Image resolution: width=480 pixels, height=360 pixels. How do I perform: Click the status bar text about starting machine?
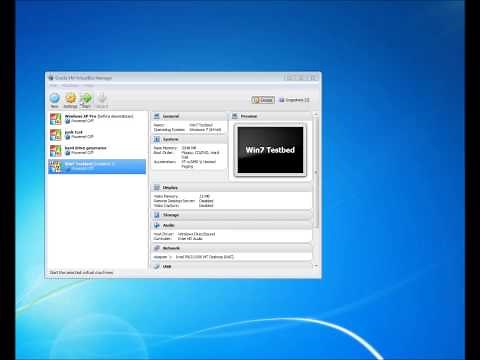tap(81, 273)
